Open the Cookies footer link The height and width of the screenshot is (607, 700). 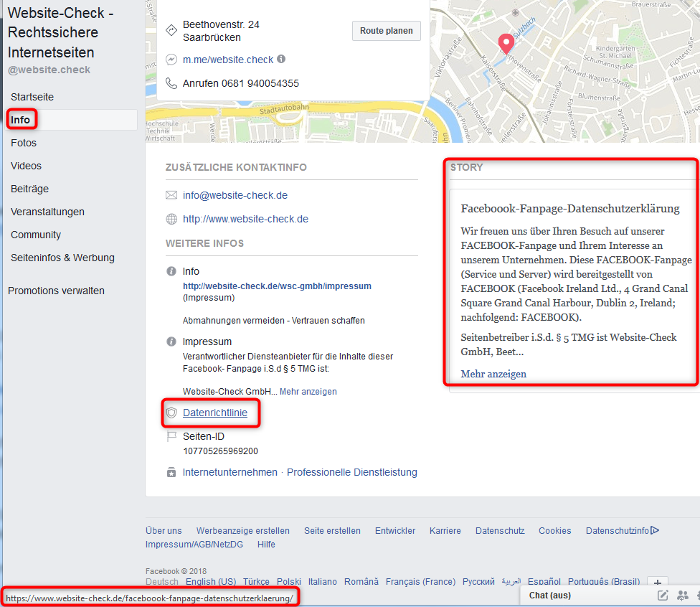(555, 531)
